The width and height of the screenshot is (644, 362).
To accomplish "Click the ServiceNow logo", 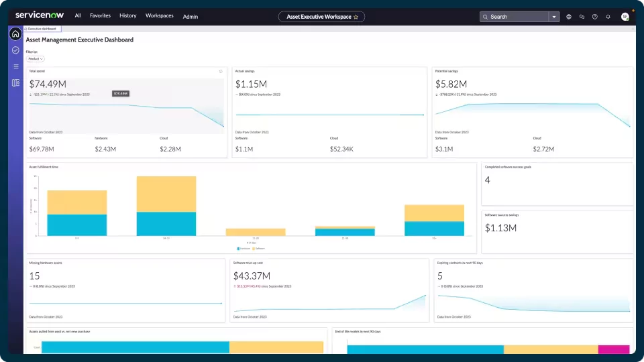I will pos(39,15).
